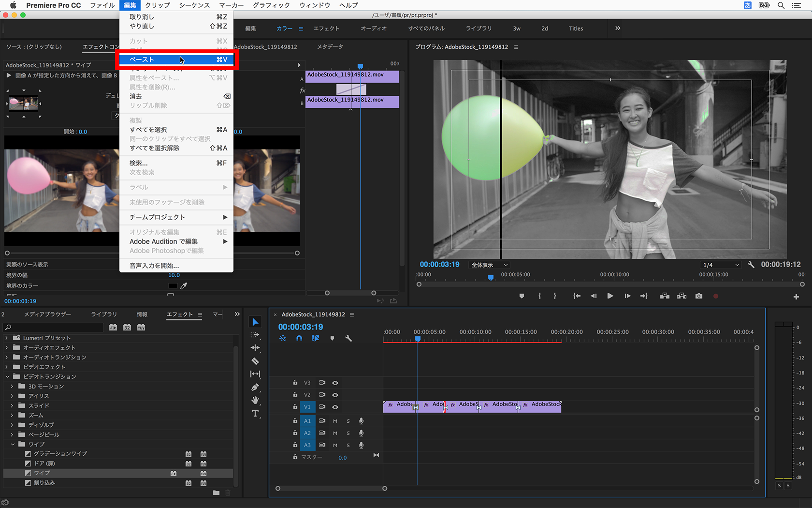Select the Razor tool in the timeline toolbar
This screenshot has width=812, height=508.
coord(255,361)
